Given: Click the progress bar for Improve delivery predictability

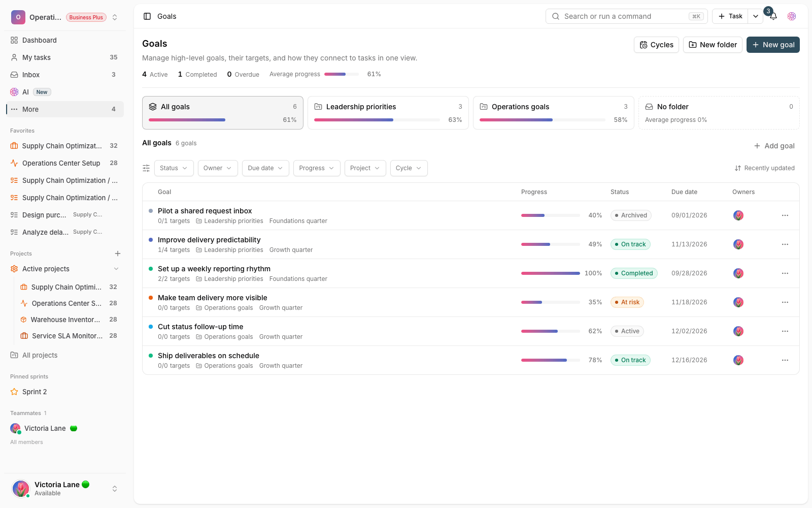Looking at the screenshot, I should point(551,244).
